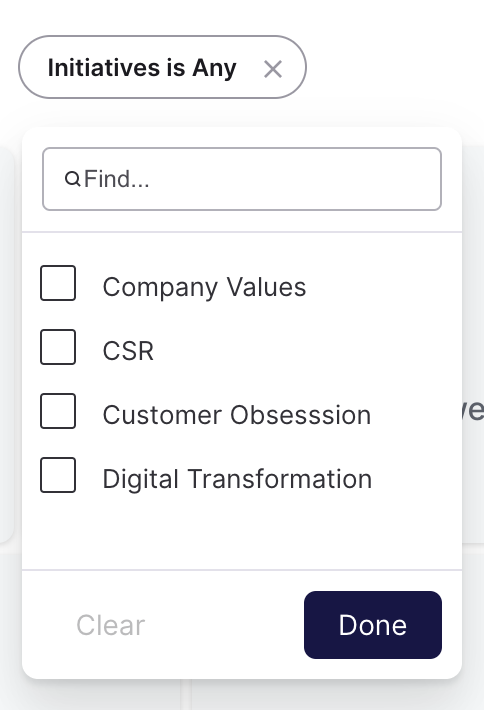Check the Company Values checkbox

(x=58, y=283)
